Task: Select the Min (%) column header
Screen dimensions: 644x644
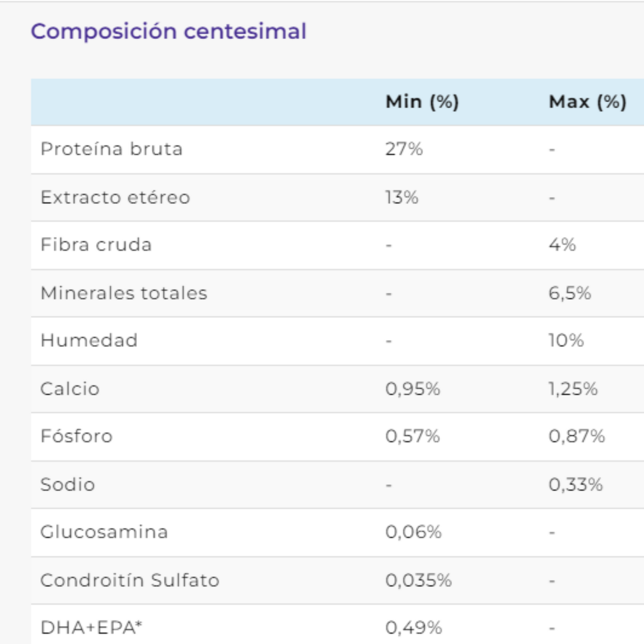Action: click(x=422, y=102)
